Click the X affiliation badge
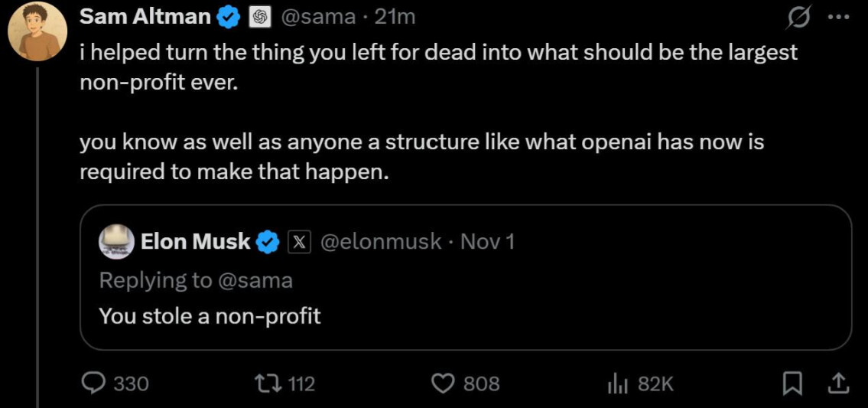 coord(299,243)
